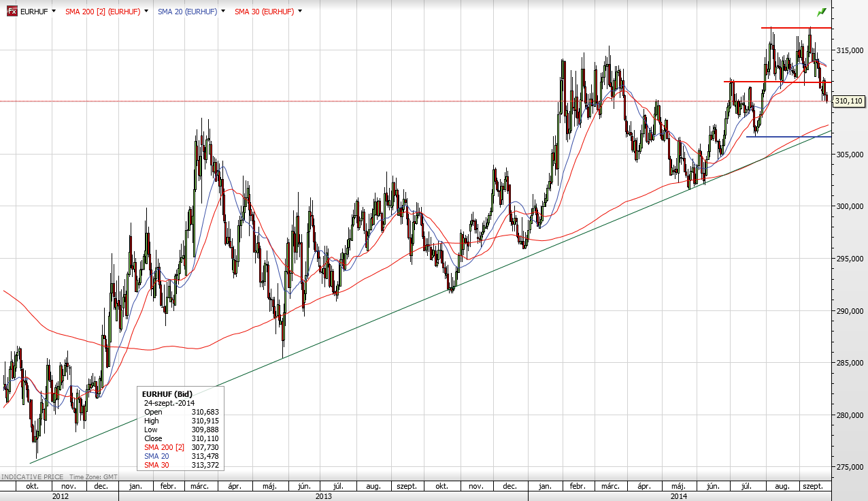Open the EURHUF dropdown arrow
The image size is (868, 501).
(52, 12)
